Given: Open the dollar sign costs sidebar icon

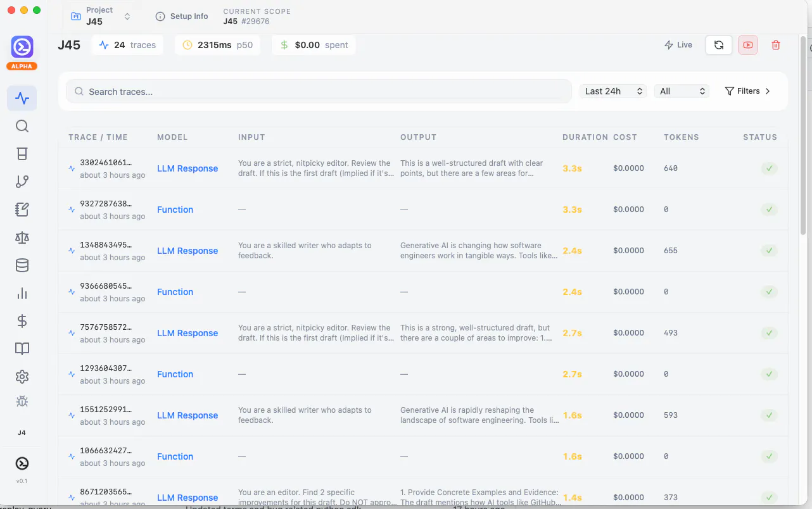Looking at the screenshot, I should coord(22,321).
